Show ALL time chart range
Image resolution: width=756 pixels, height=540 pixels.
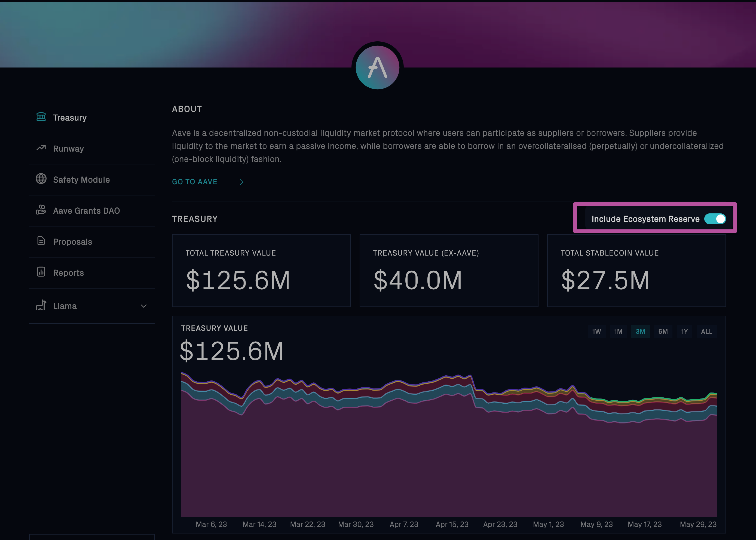point(706,332)
